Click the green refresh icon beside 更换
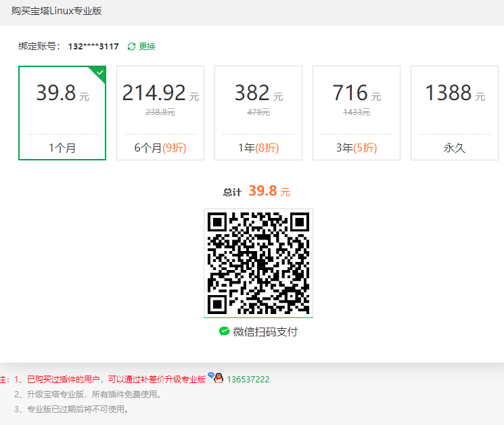The width and height of the screenshot is (504, 425). click(x=131, y=47)
